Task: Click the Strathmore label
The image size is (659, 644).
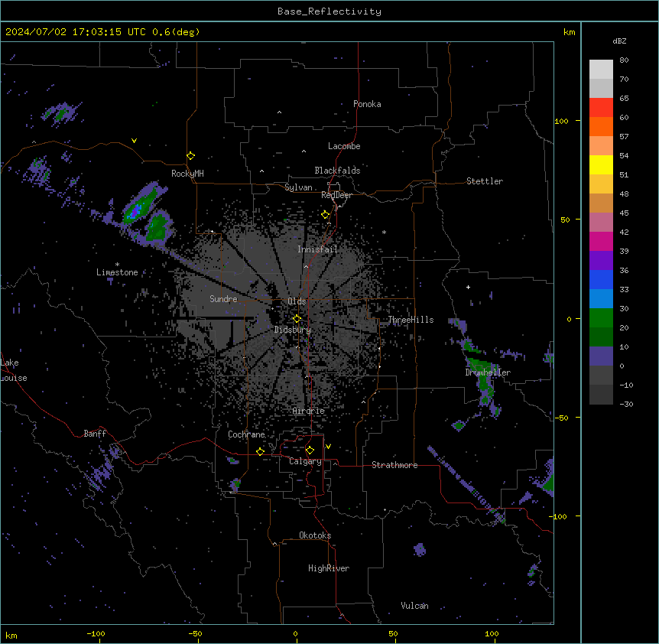Action: pyautogui.click(x=394, y=465)
